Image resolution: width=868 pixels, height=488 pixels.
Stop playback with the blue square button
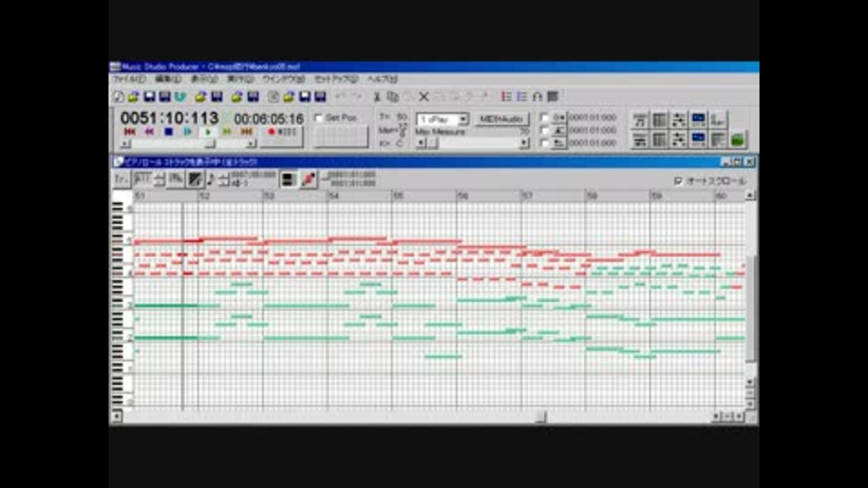click(x=168, y=132)
